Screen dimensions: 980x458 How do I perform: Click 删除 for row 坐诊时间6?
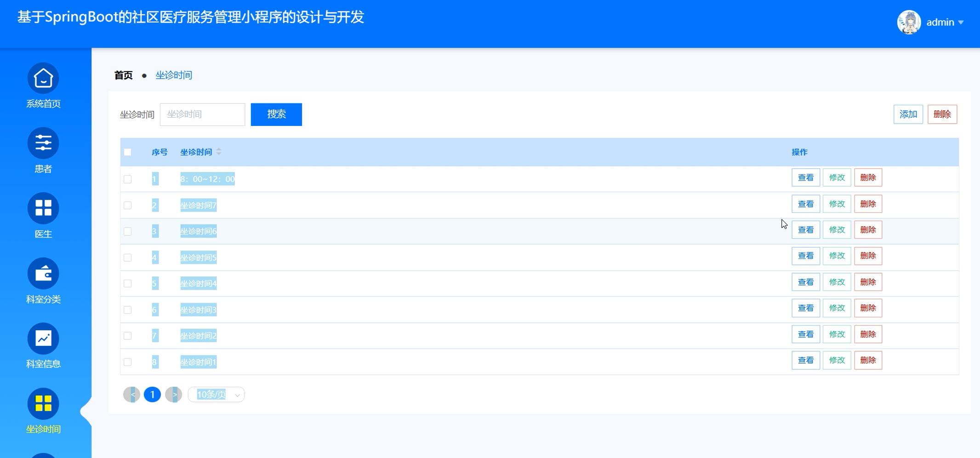868,229
